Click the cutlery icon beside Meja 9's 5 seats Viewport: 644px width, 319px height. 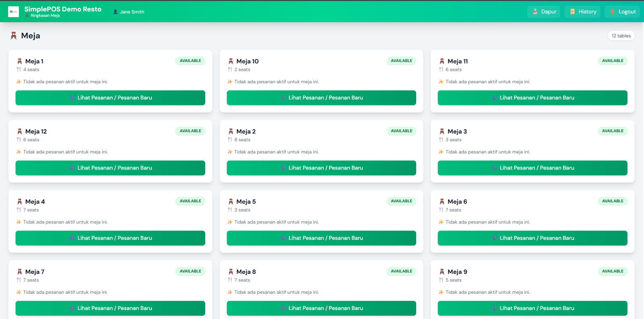pos(441,280)
